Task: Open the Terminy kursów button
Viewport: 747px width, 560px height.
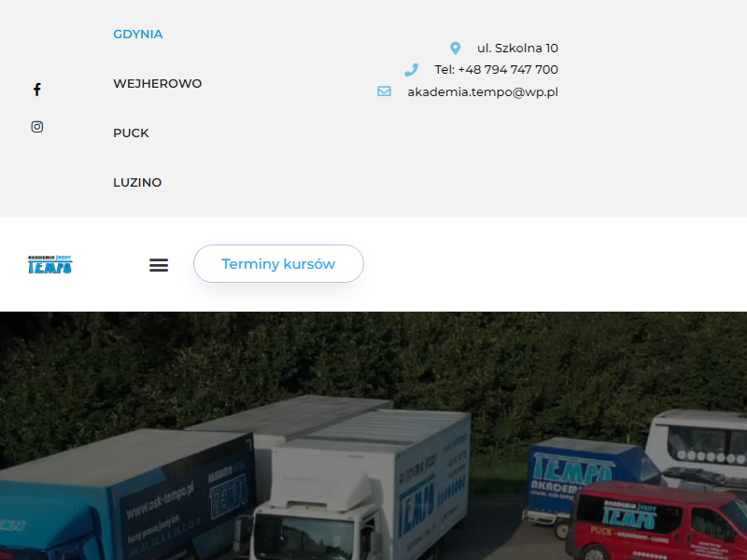Action: (278, 264)
